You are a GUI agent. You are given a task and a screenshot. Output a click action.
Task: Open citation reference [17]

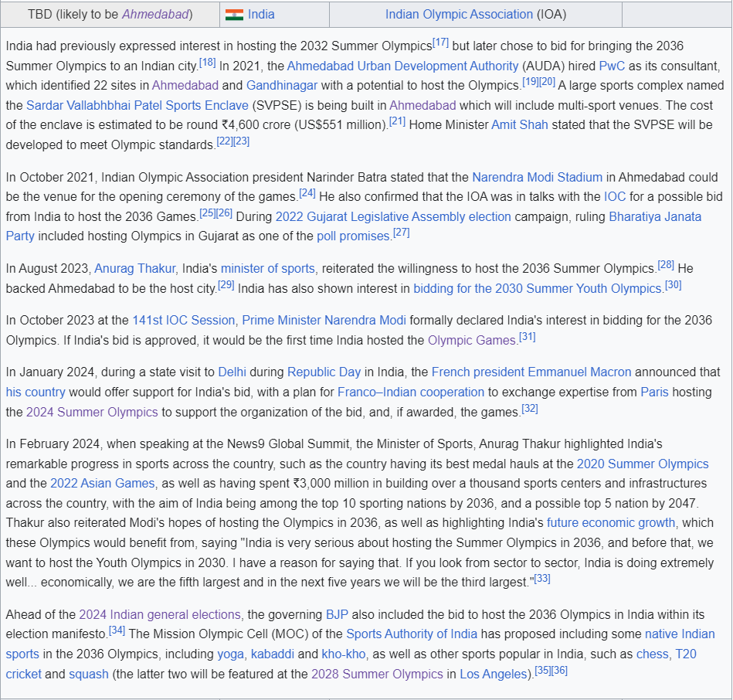tap(440, 42)
